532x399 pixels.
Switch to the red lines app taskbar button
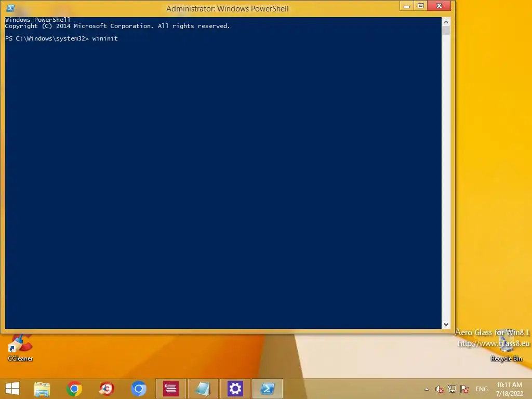tap(170, 389)
